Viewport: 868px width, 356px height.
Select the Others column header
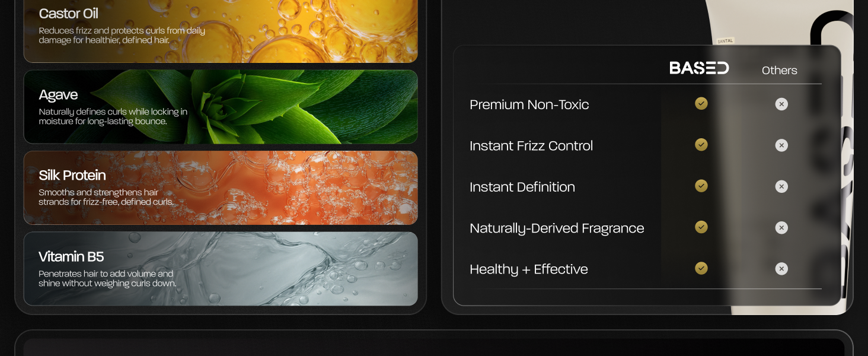tap(779, 70)
